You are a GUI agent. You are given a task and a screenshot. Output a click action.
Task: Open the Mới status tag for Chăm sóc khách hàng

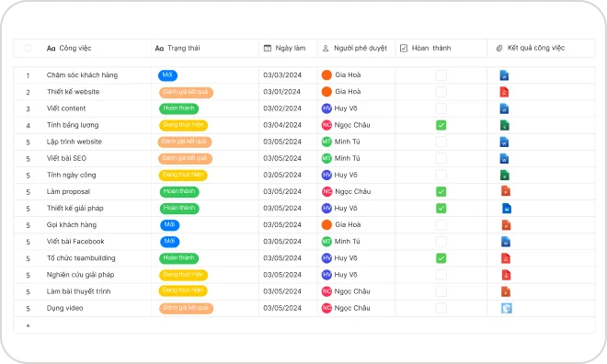point(167,75)
